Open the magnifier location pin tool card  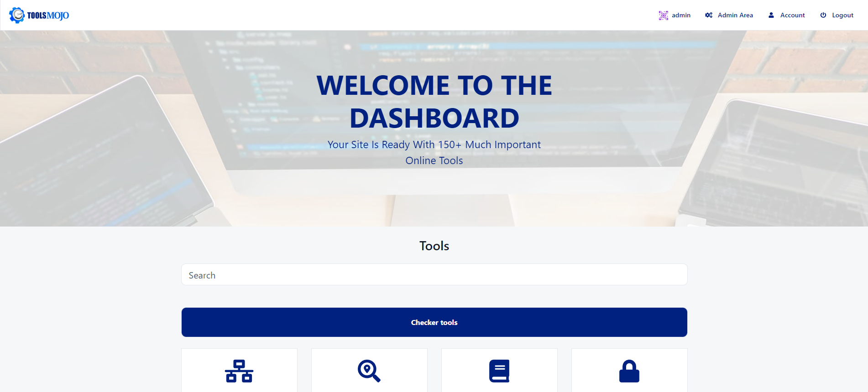pyautogui.click(x=369, y=371)
